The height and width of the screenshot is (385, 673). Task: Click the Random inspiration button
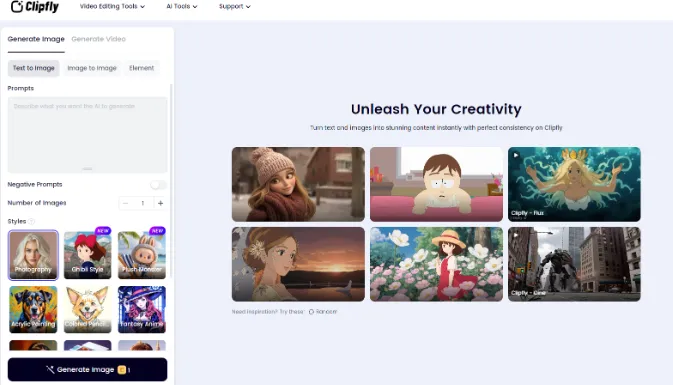click(323, 312)
